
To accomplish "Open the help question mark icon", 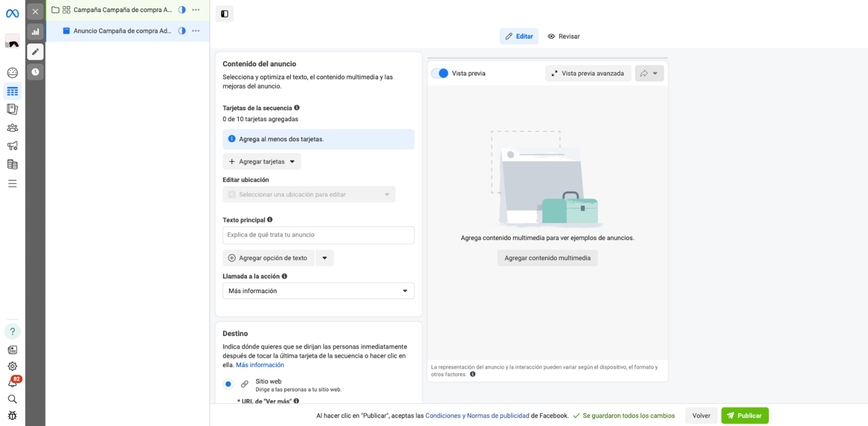I will [12, 332].
